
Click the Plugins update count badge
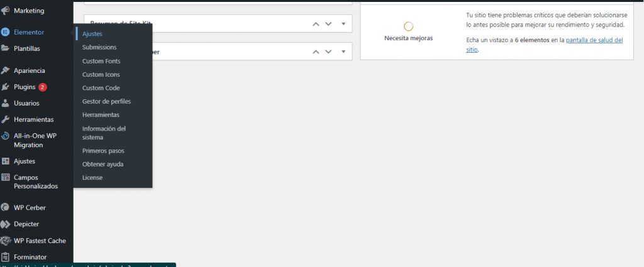[x=43, y=87]
